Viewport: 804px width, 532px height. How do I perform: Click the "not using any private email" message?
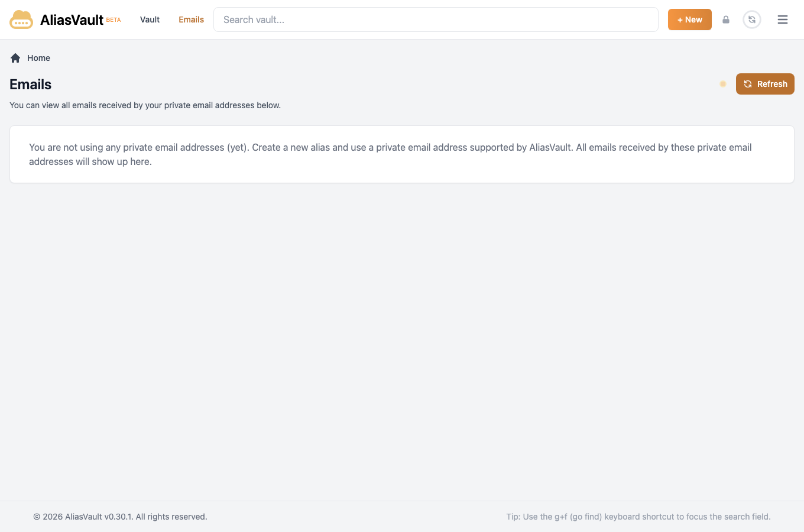(390, 154)
